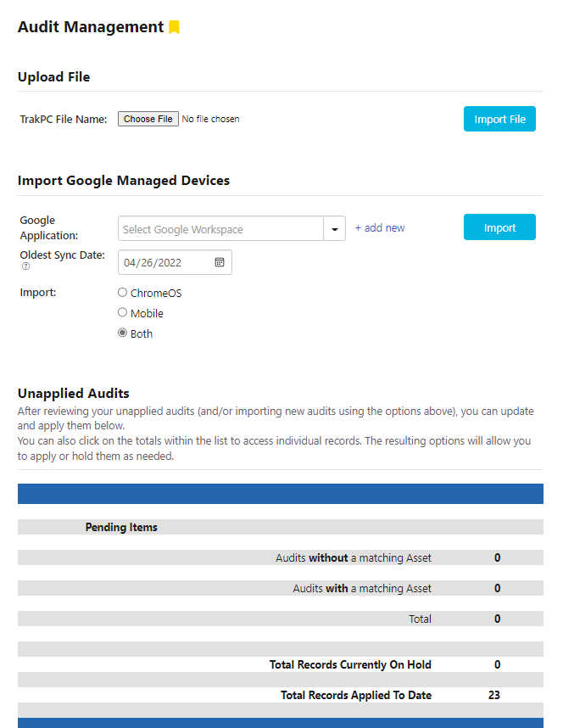Open the Audits with a matching Asset total

[497, 588]
